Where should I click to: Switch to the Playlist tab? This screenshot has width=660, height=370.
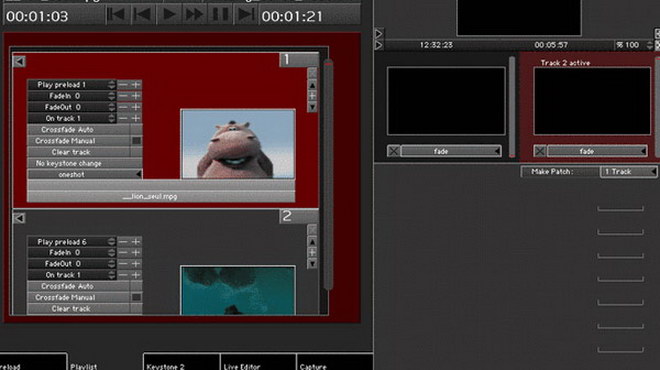(x=83, y=367)
